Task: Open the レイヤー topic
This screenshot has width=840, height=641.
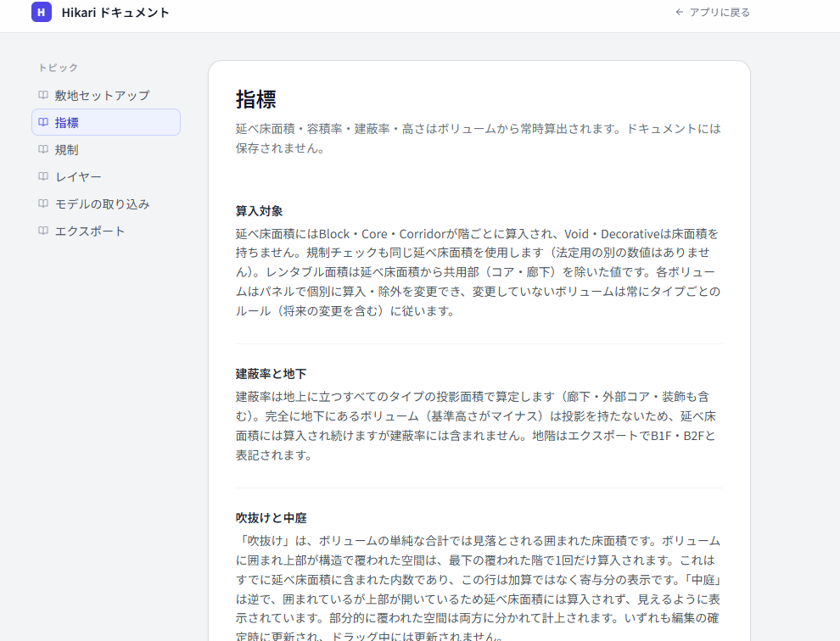Action: click(106, 176)
